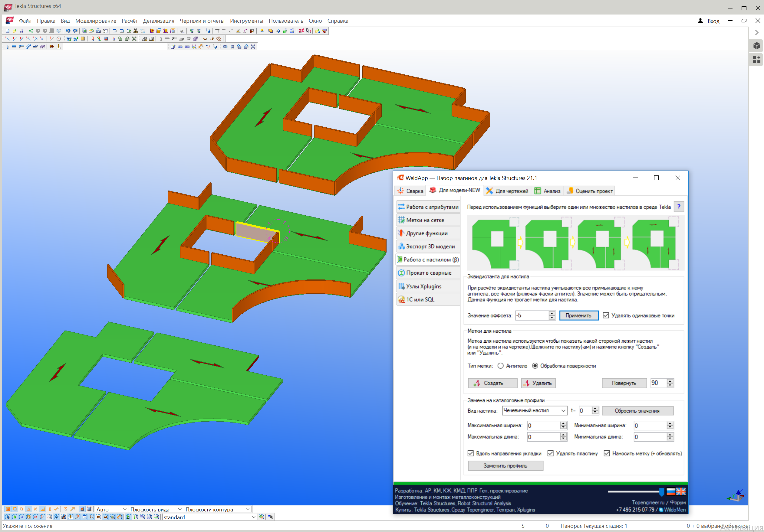Toggle the snap to midpoints triangle icon
Image resolution: width=764 pixels, height=532 pixels.
(x=29, y=509)
